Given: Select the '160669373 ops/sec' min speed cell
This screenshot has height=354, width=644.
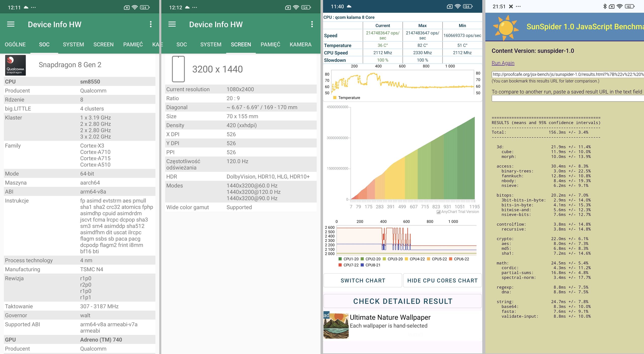Looking at the screenshot, I should [x=462, y=35].
